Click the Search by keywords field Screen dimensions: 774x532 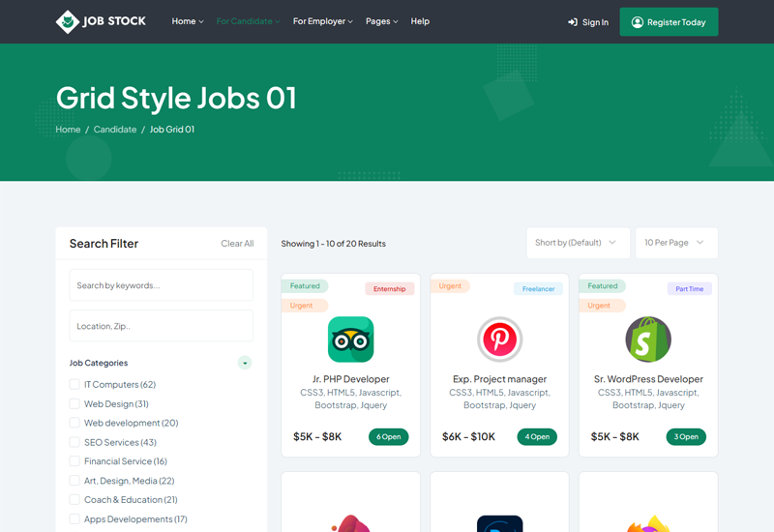(162, 284)
